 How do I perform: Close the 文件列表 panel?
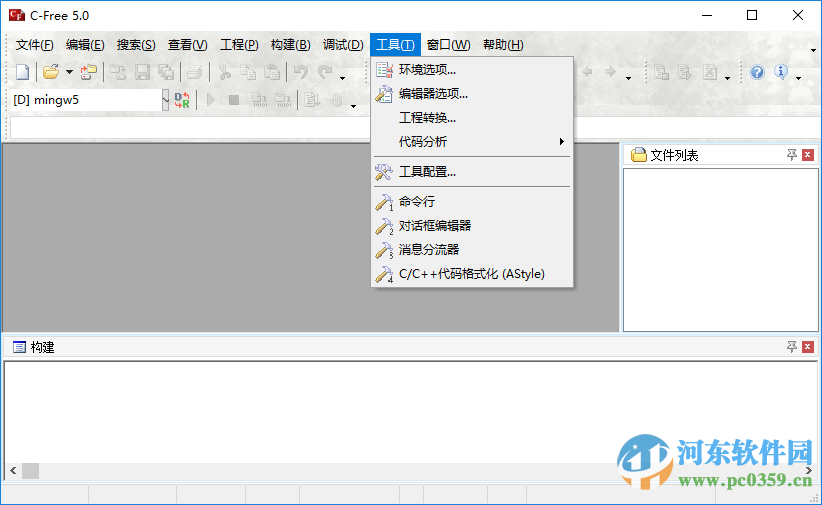808,155
